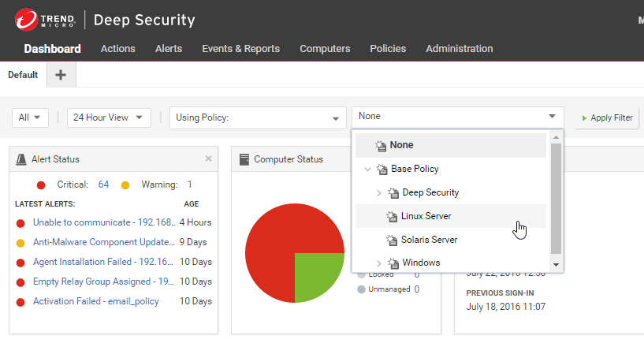Expand the Windows policy node
This screenshot has height=343, width=644.
[378, 263]
